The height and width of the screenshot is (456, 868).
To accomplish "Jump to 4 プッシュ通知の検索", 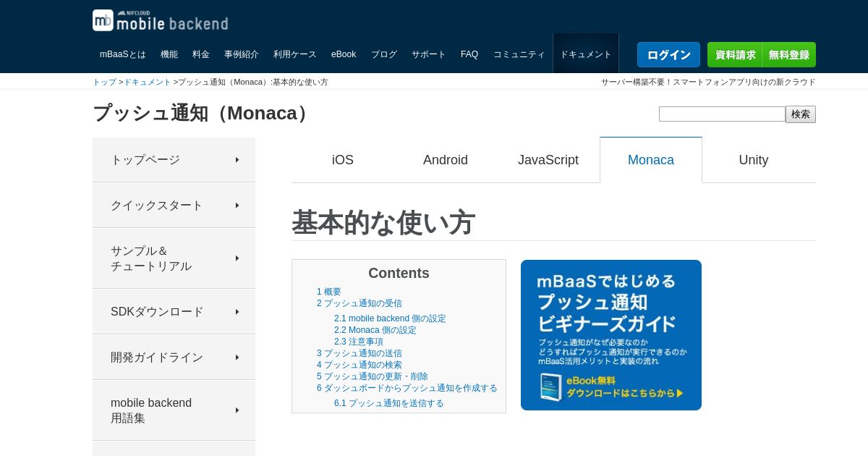I will coord(359,365).
